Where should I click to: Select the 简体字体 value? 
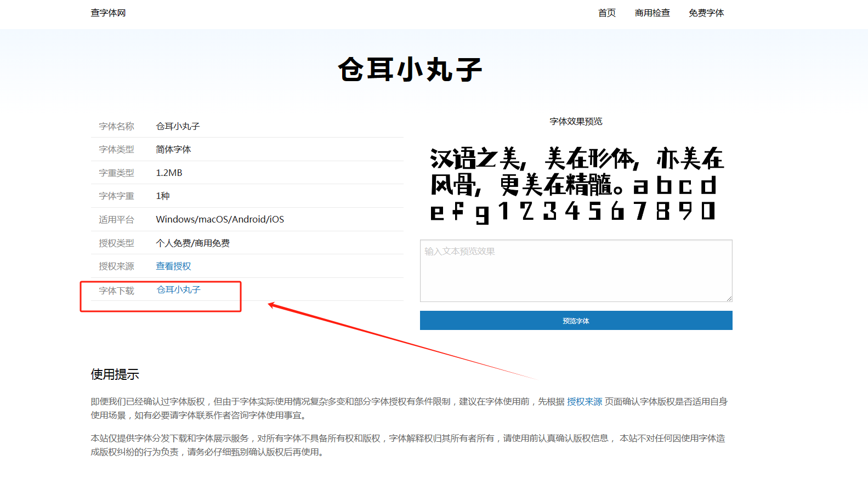173,150
